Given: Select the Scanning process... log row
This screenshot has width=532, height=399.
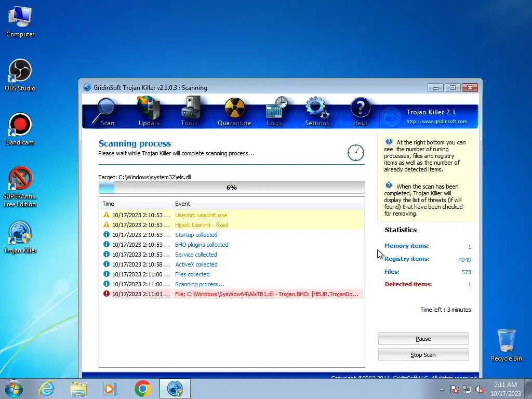Looking at the screenshot, I should click(x=232, y=284).
